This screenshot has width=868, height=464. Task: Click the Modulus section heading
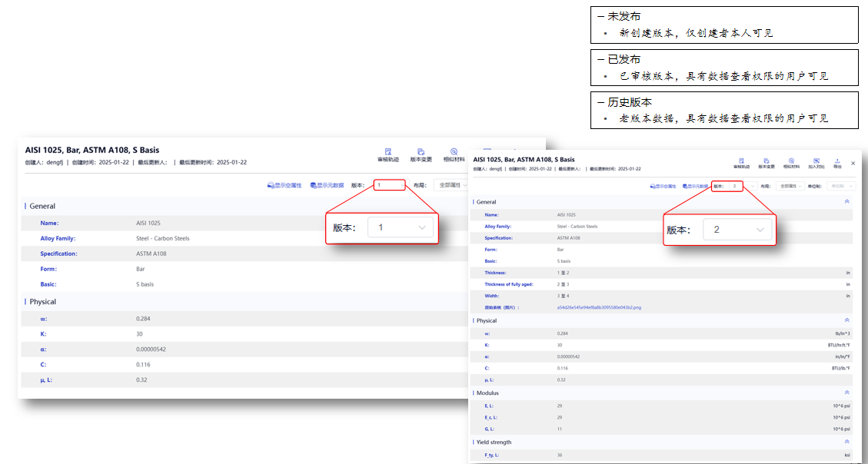487,393
